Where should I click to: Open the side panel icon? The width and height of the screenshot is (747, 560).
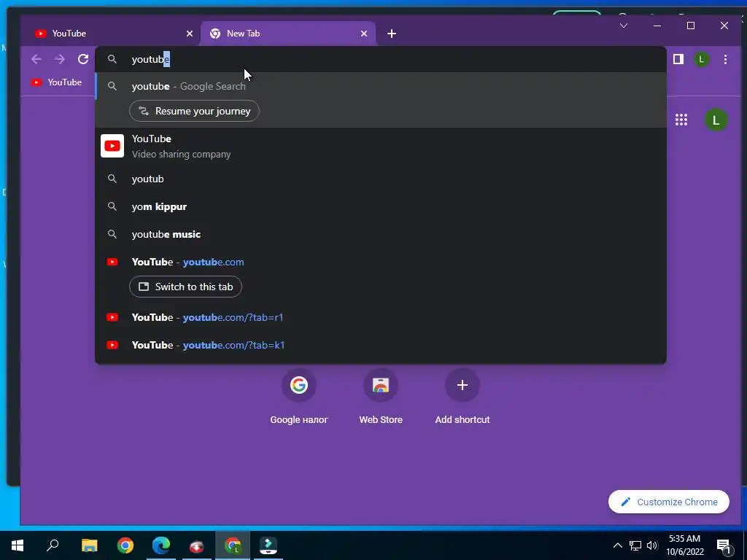point(678,59)
